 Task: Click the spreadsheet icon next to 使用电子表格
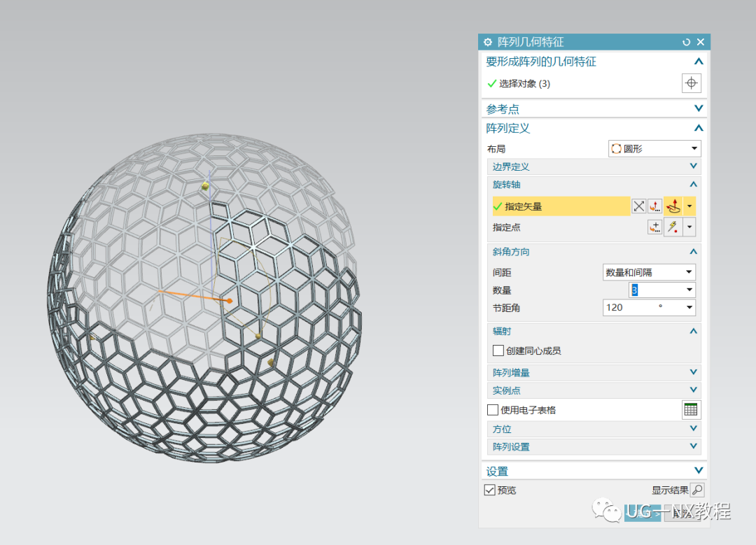(691, 409)
